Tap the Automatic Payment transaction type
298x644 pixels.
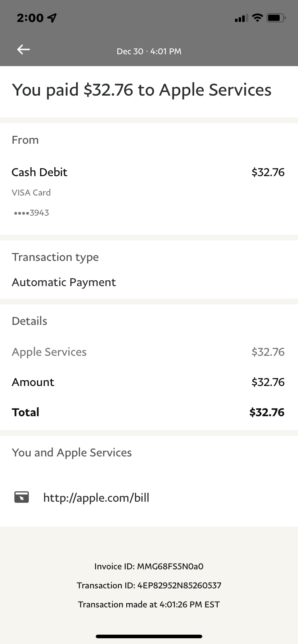coord(64,282)
